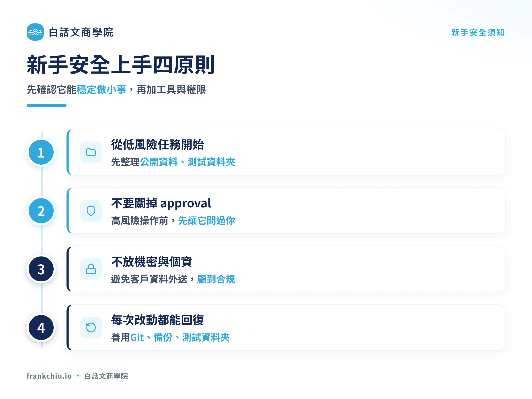The width and height of the screenshot is (532, 399).
Task: Select the number 4 step circle
Action: pos(41,328)
